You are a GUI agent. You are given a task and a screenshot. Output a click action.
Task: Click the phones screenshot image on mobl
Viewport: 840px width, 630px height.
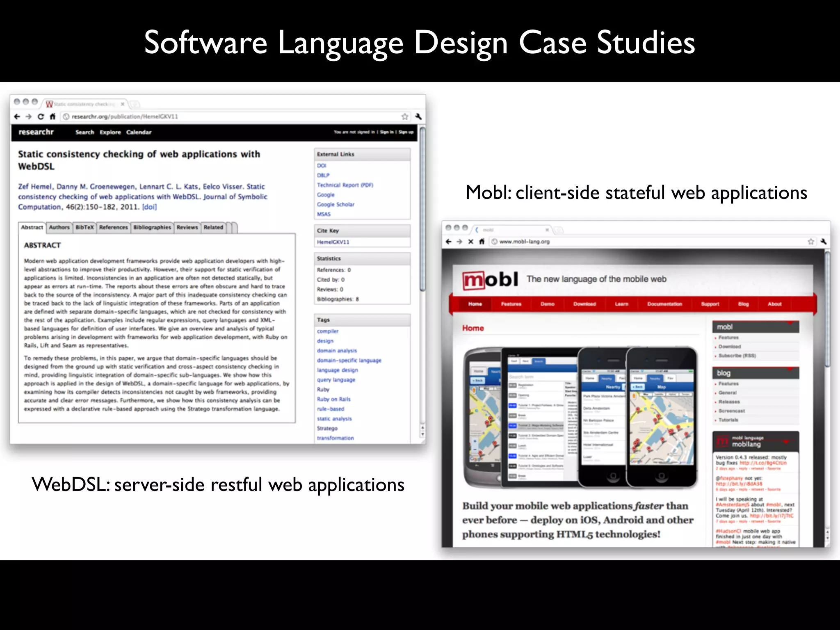580,417
